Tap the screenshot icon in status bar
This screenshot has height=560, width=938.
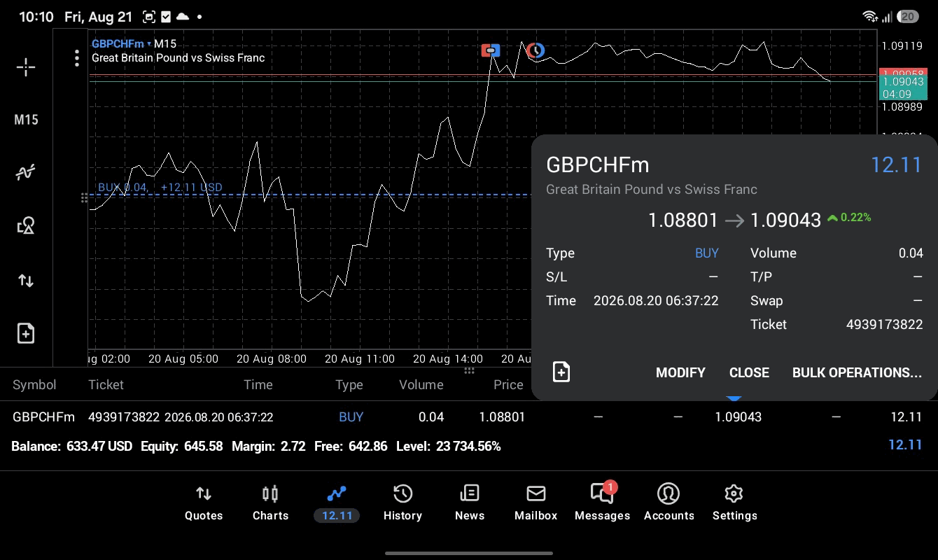click(148, 16)
